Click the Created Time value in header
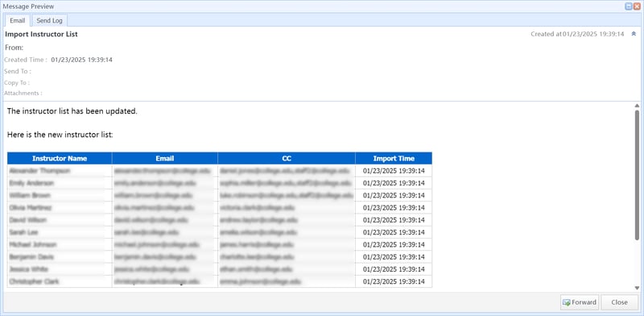Viewport: 644px width, 316px height. (82, 60)
